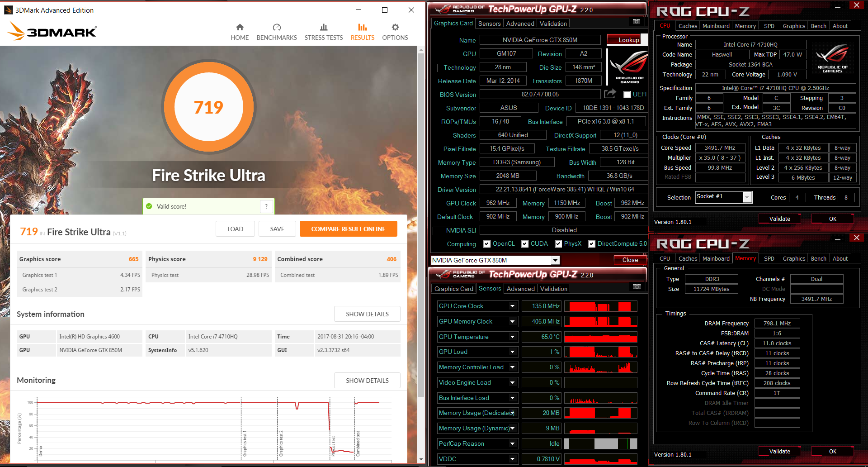Click the PerfCap Reason graph bar

pos(601,444)
